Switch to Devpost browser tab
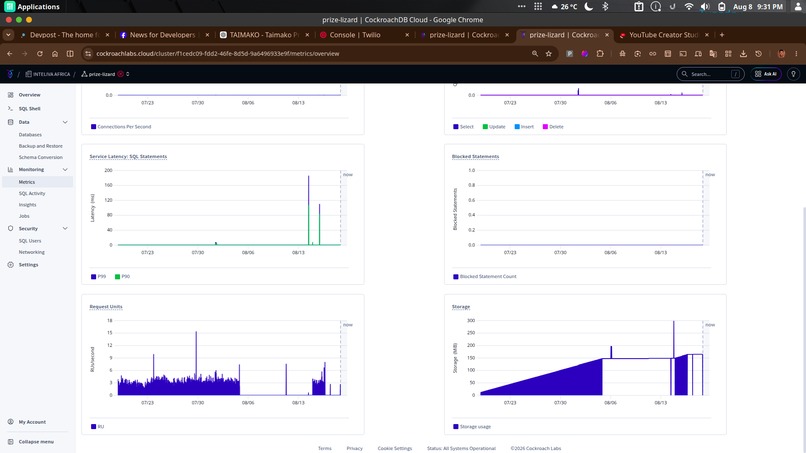 coord(64,35)
